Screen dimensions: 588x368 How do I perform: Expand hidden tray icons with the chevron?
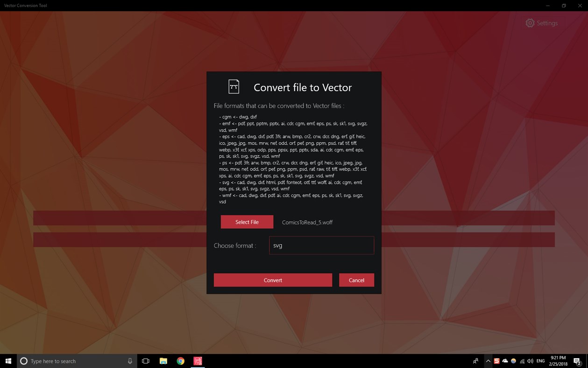click(x=488, y=361)
